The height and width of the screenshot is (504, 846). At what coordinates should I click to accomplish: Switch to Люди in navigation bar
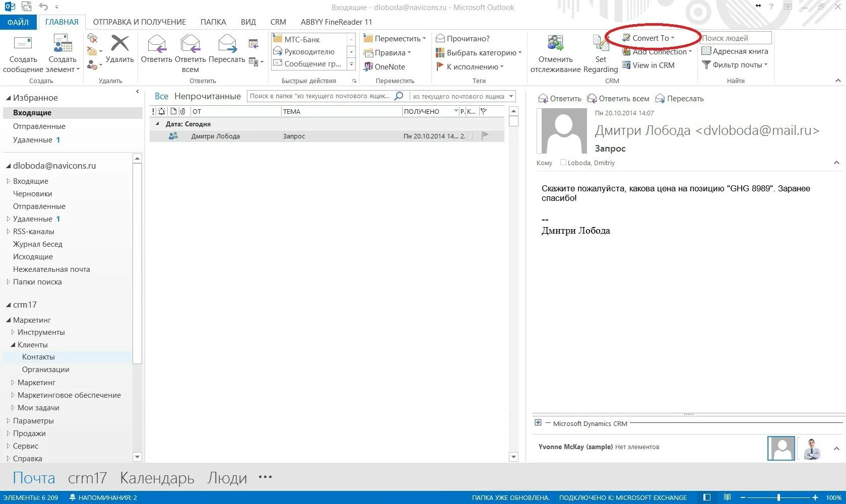pyautogui.click(x=227, y=478)
